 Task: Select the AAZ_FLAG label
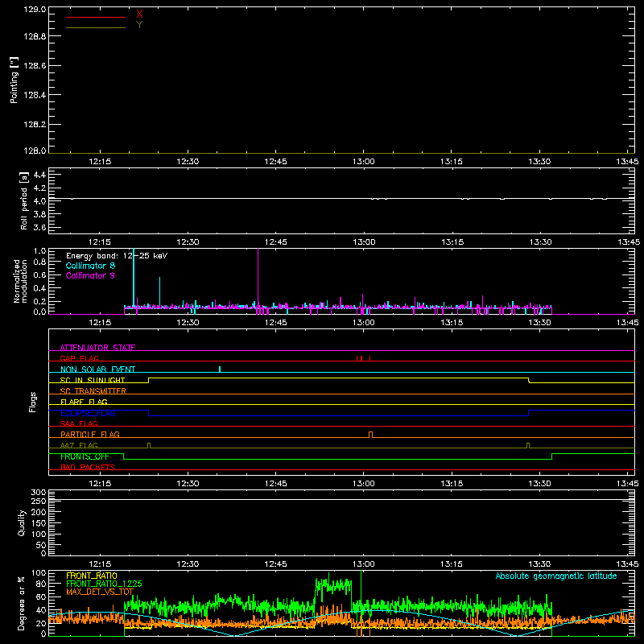pos(79,445)
